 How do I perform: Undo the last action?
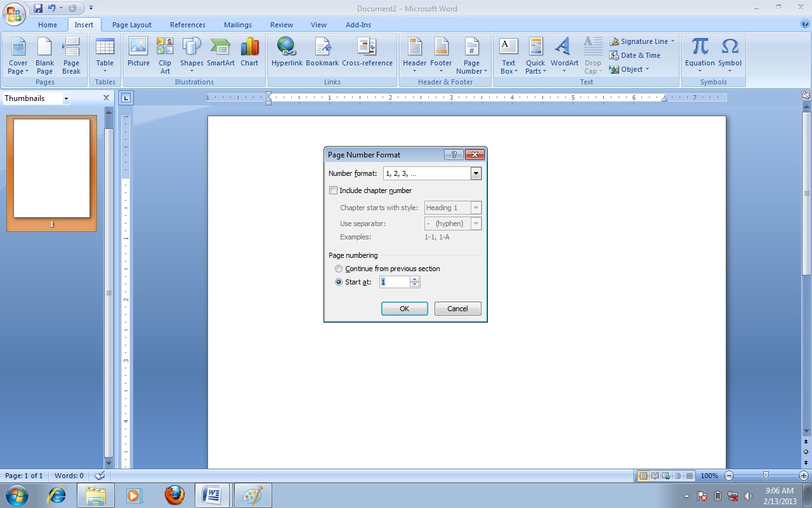(x=52, y=8)
